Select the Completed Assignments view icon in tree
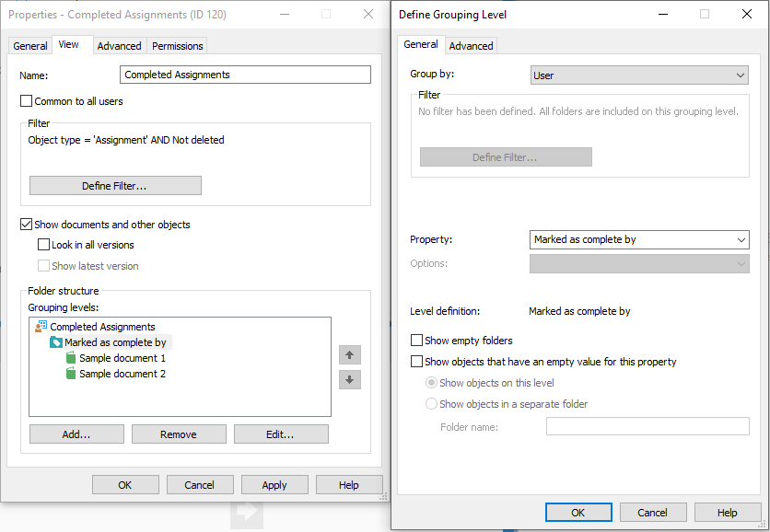 point(41,327)
